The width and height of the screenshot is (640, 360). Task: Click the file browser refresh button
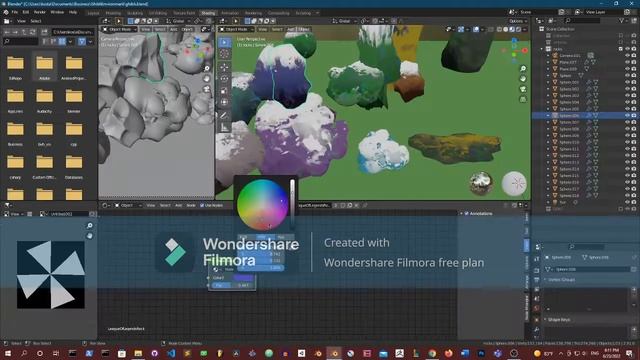click(x=33, y=32)
